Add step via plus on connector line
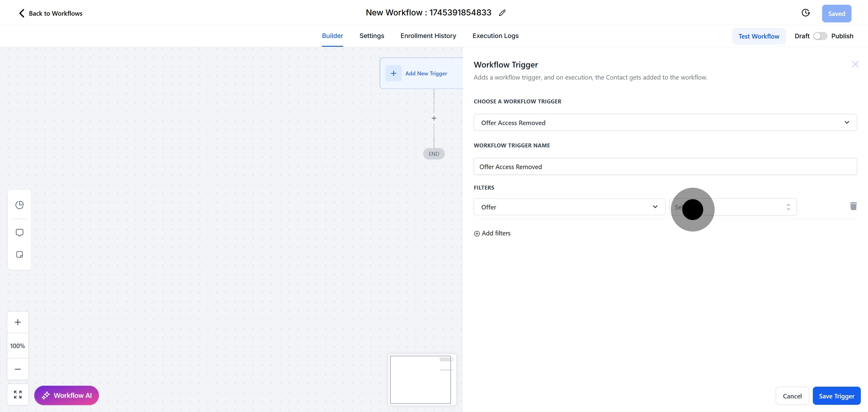 coord(434,118)
